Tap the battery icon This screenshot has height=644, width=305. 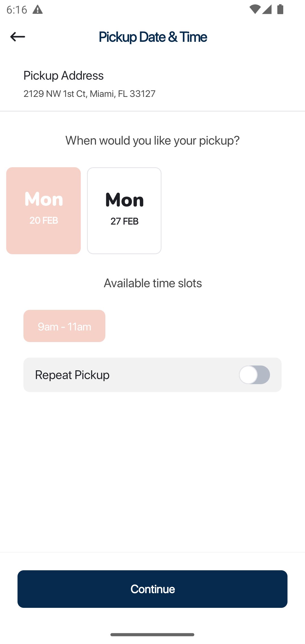click(x=280, y=9)
